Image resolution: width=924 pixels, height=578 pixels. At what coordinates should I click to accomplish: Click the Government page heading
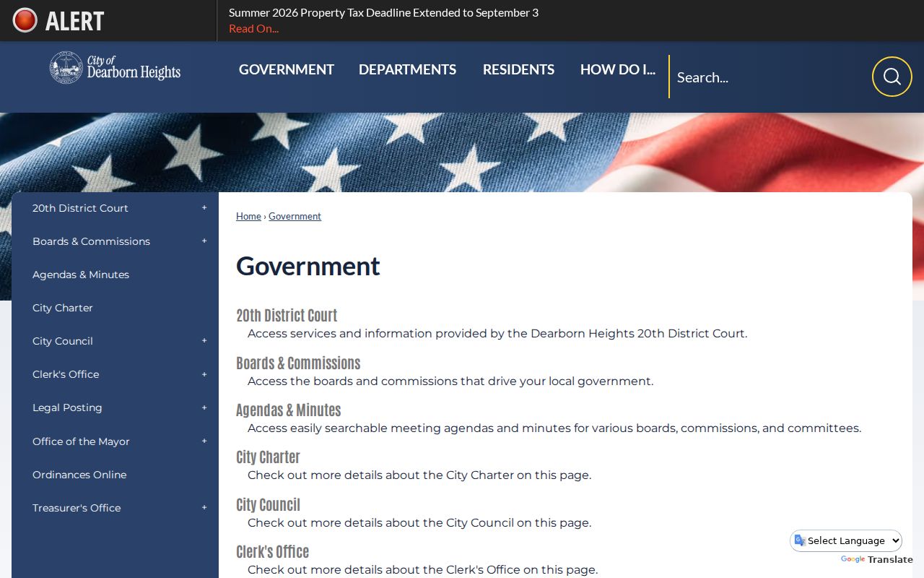tap(308, 266)
